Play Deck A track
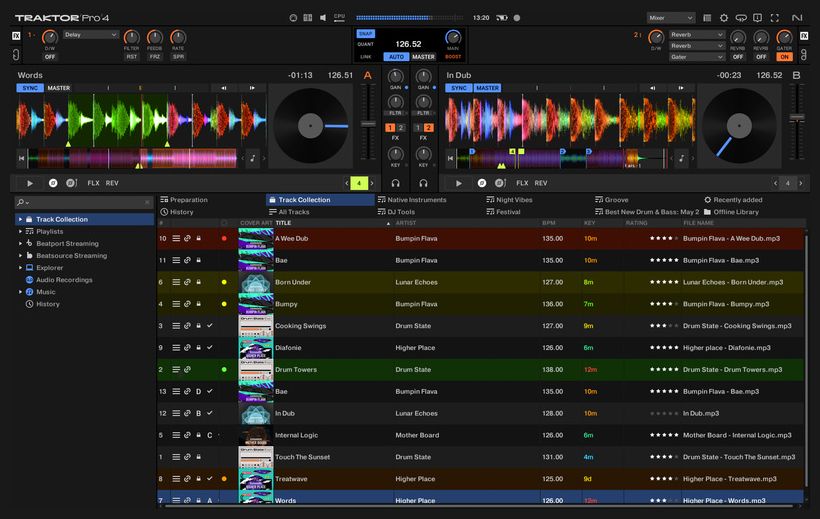The width and height of the screenshot is (820, 519). [30, 183]
